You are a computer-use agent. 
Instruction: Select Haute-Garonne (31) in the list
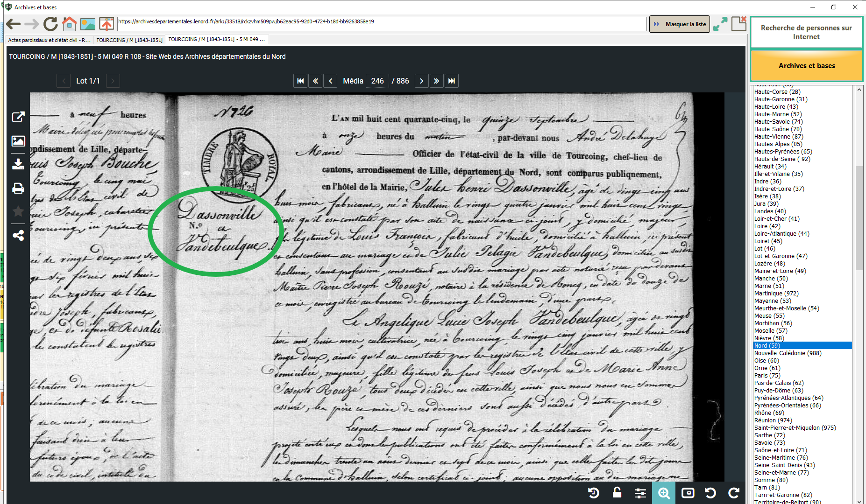point(781,99)
